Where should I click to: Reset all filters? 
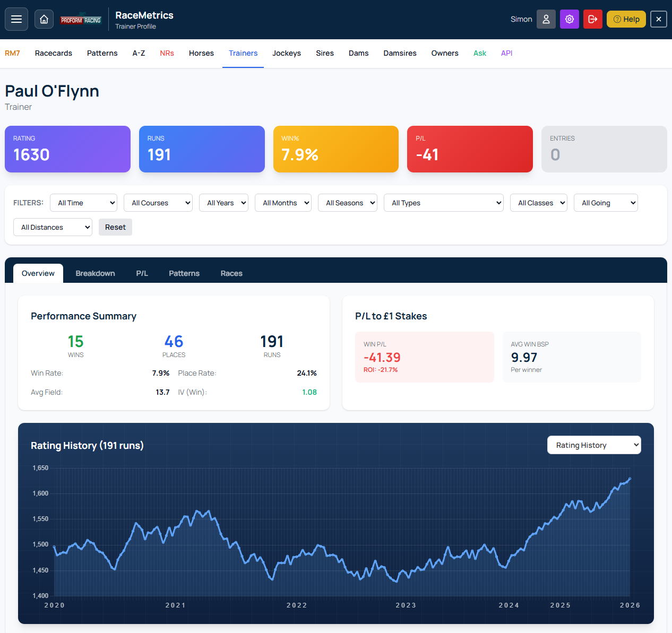pos(115,227)
